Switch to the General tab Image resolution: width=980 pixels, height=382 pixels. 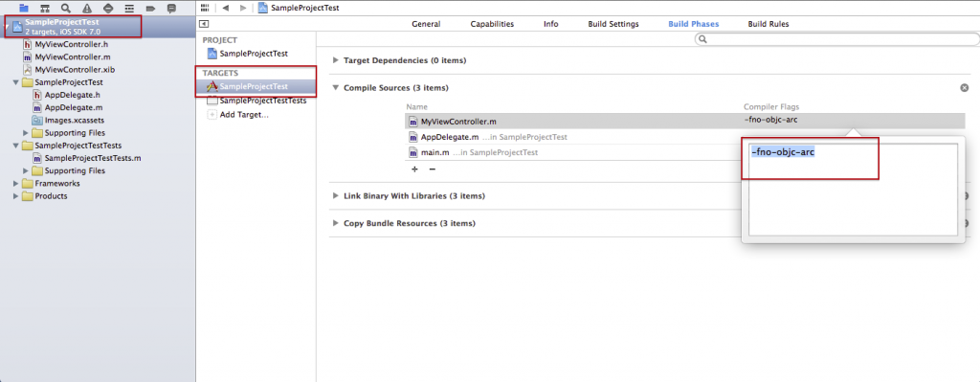coord(426,24)
